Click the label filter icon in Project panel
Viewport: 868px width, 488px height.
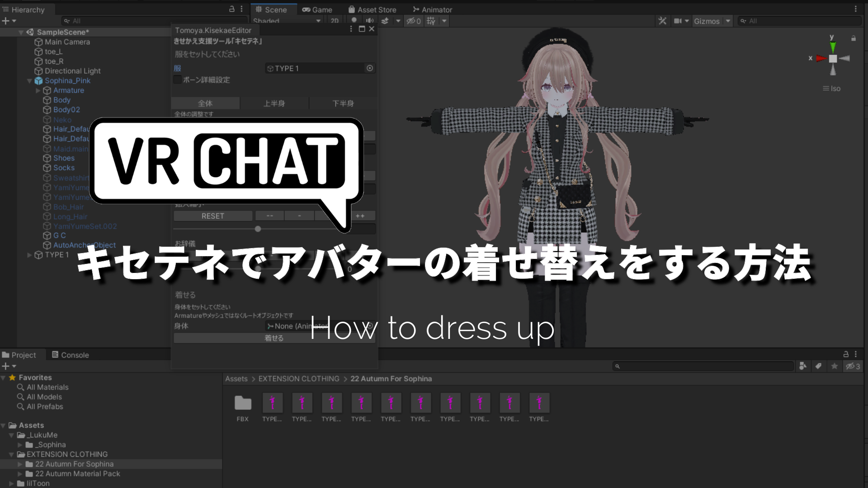pos(818,366)
